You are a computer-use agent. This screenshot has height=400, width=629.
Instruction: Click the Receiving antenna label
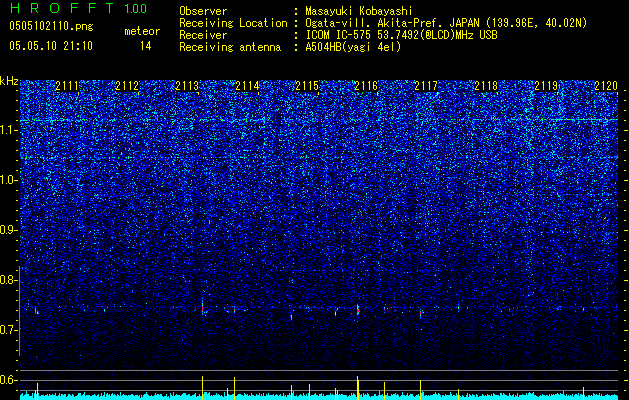[230, 47]
